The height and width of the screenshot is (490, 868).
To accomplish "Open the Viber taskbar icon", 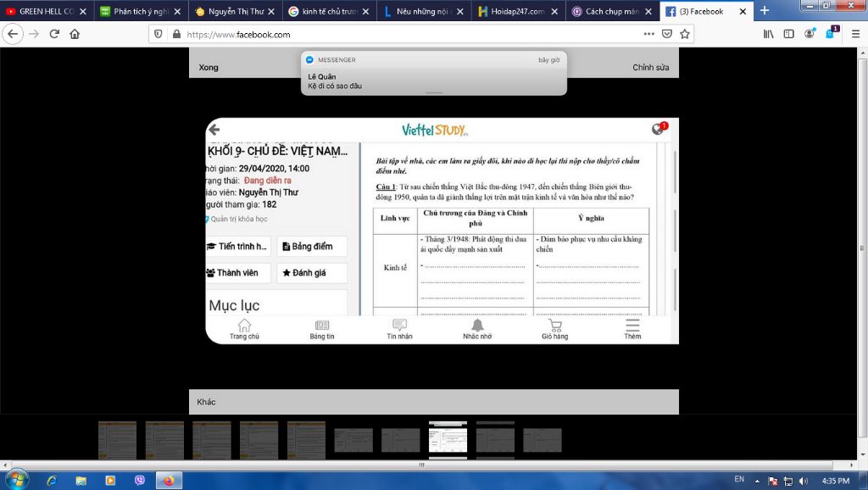I will click(140, 481).
